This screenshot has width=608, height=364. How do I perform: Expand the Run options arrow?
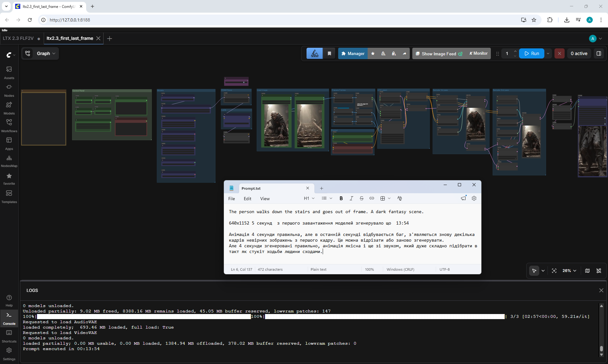pyautogui.click(x=548, y=53)
